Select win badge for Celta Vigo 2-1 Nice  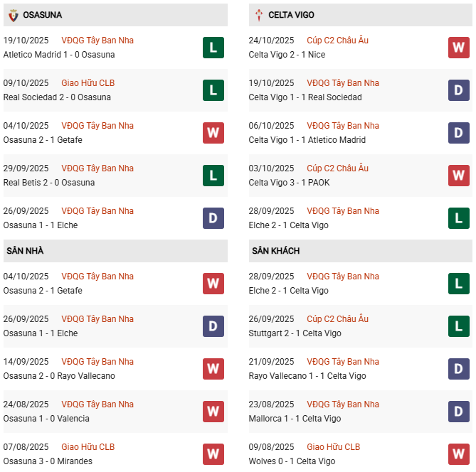[458, 48]
